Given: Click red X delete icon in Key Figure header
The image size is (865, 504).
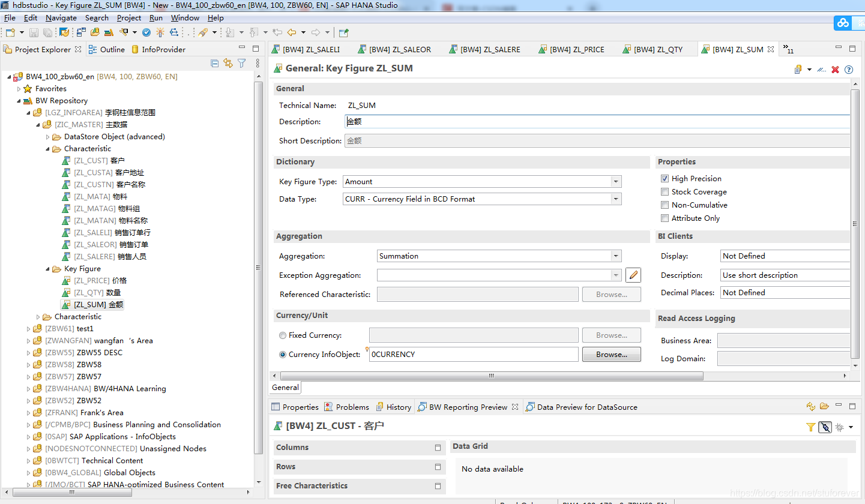Looking at the screenshot, I should (x=835, y=70).
